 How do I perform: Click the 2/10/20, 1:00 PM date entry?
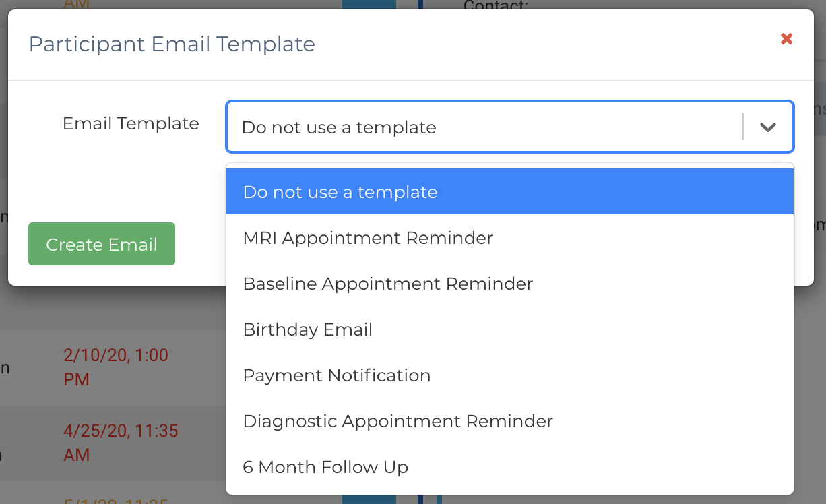pos(116,367)
